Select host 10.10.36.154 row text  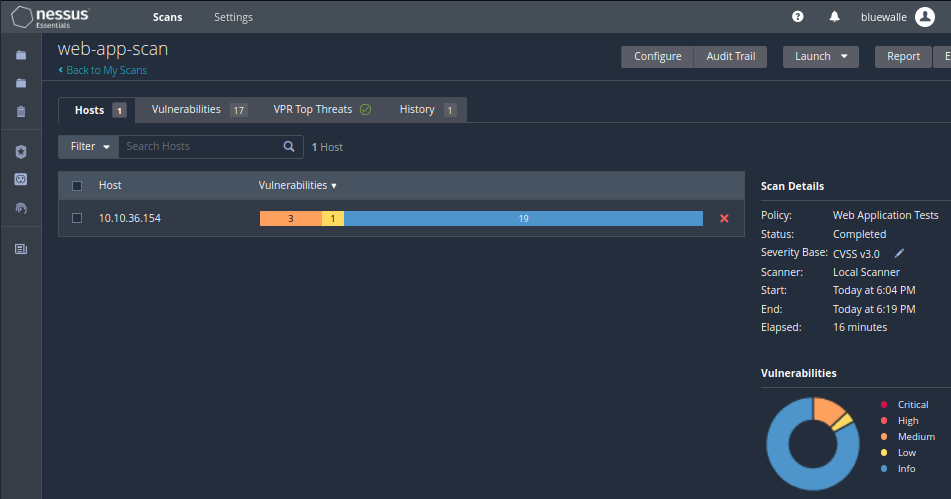tap(130, 218)
